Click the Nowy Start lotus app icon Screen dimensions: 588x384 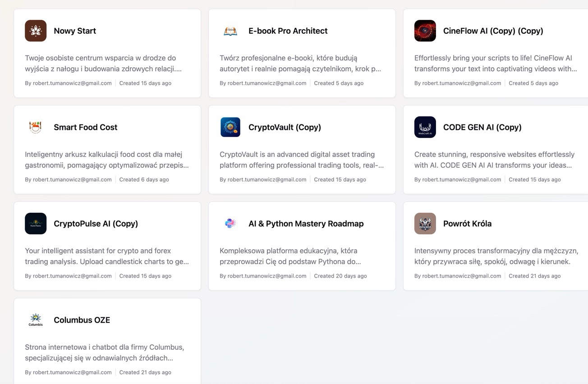[36, 31]
